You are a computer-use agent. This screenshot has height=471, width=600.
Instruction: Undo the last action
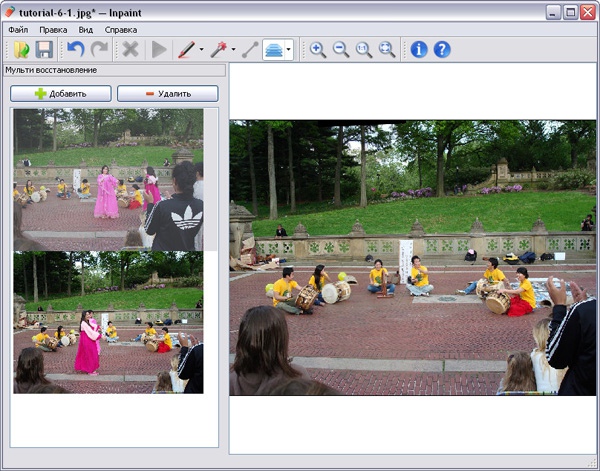pyautogui.click(x=76, y=49)
